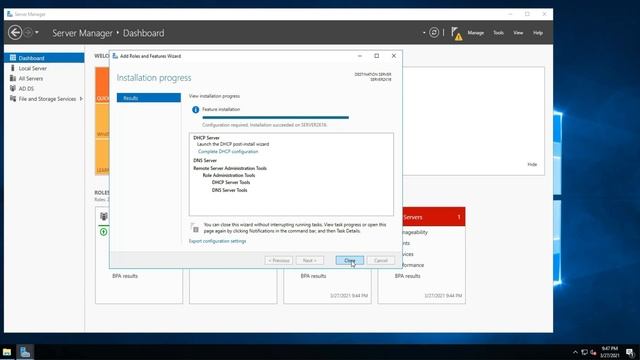Click the Feature installation info icon

pyautogui.click(x=196, y=109)
